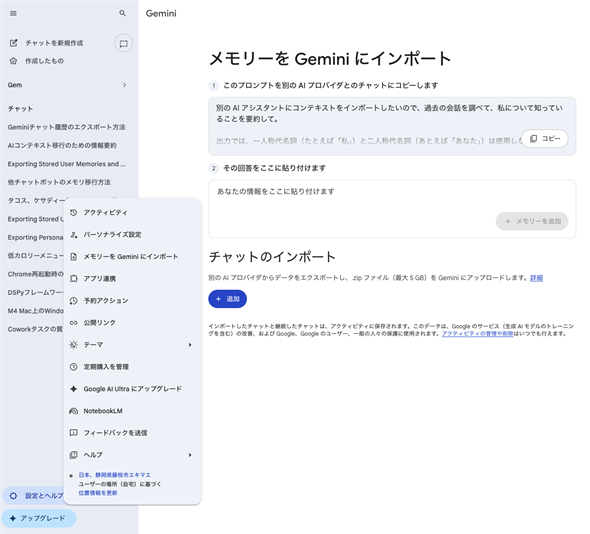Click the 予約アクション clock icon
The height and width of the screenshot is (534, 590).
tap(74, 301)
